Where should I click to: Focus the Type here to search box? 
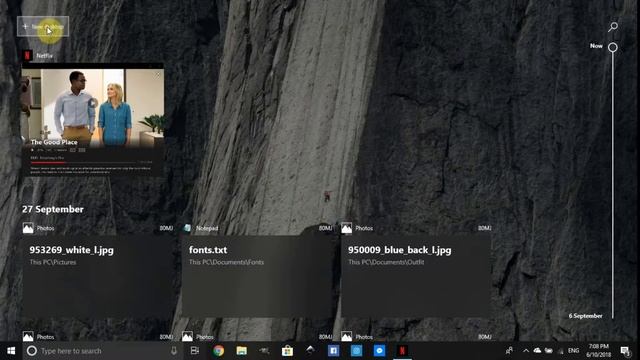tap(102, 351)
